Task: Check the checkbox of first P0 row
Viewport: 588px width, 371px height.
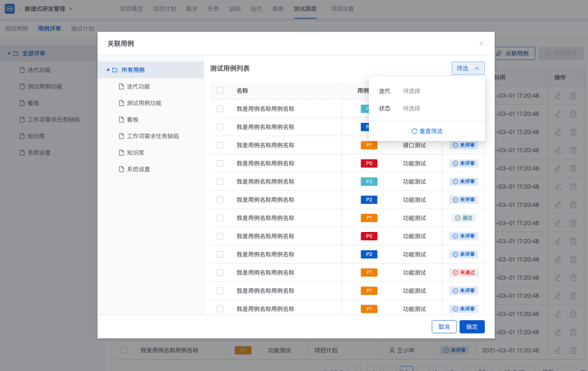Action: (x=220, y=164)
